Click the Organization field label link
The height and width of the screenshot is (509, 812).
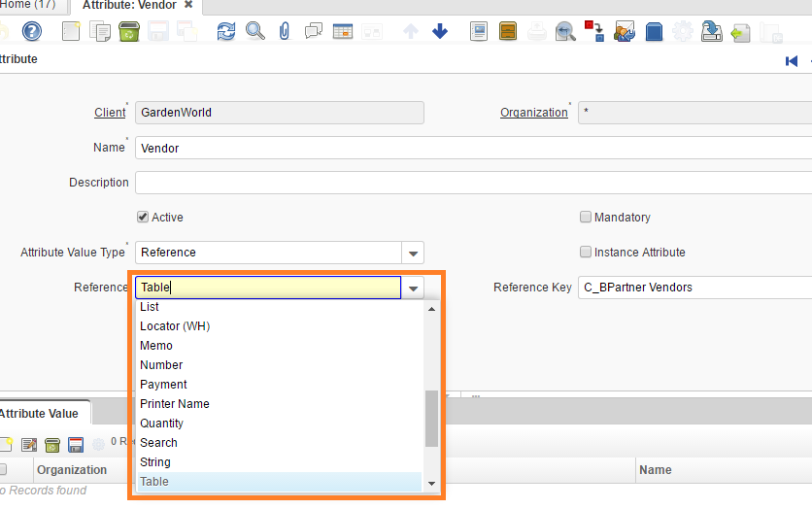click(x=533, y=113)
